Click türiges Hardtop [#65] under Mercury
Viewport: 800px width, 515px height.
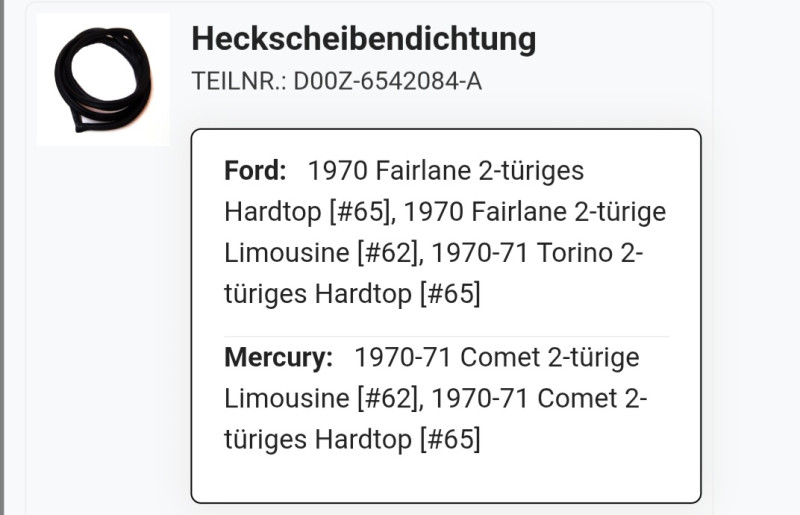click(352, 440)
